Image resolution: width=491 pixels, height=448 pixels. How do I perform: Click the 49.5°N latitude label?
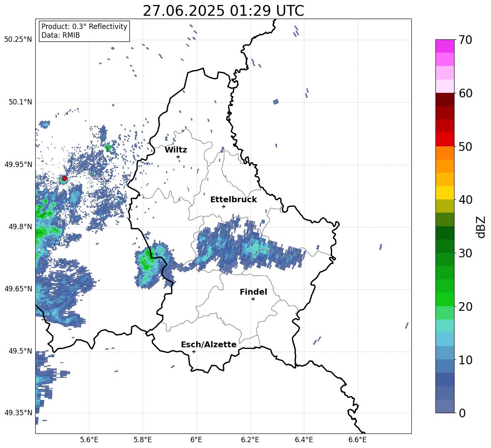[20, 351]
